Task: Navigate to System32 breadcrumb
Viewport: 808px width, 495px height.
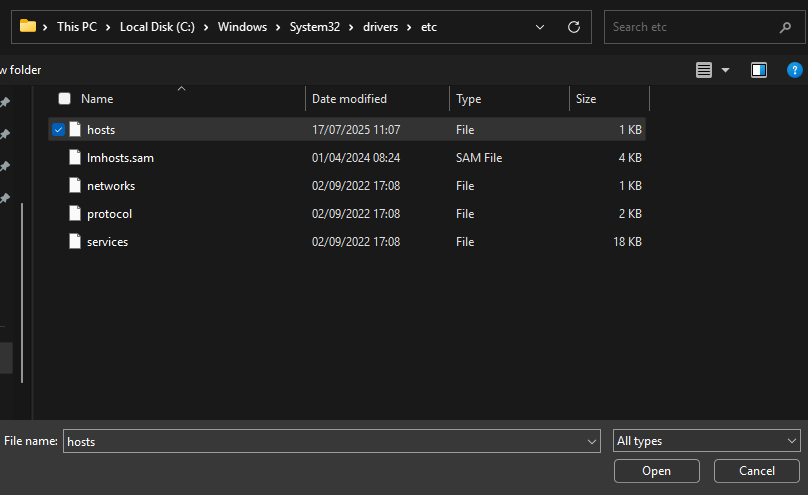Action: (x=314, y=27)
